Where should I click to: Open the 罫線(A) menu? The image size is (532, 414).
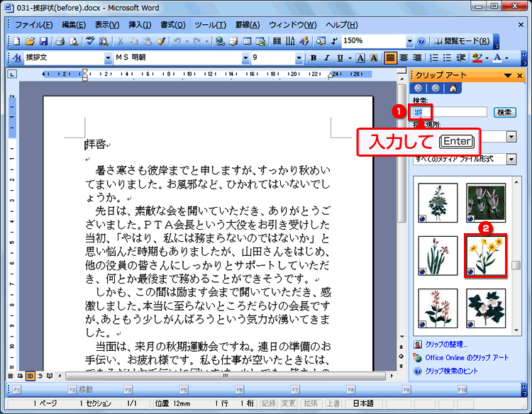coord(248,25)
